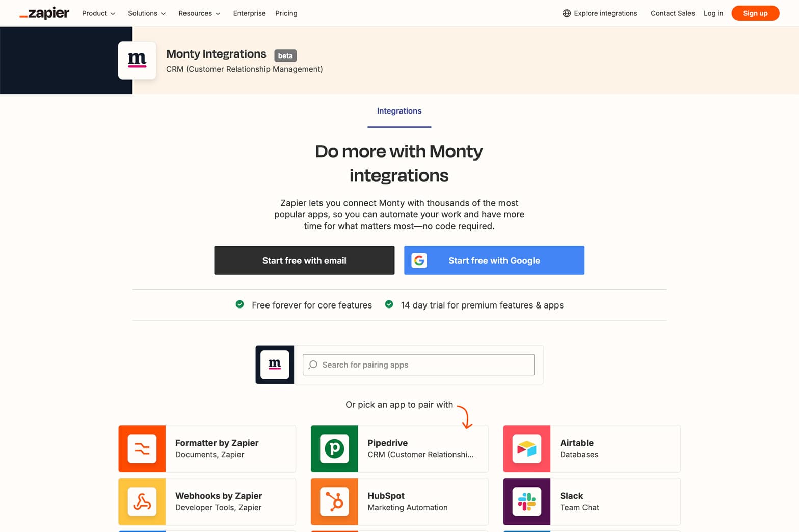This screenshot has height=532, width=799.
Task: Open the HubSpot app icon
Action: click(334, 501)
